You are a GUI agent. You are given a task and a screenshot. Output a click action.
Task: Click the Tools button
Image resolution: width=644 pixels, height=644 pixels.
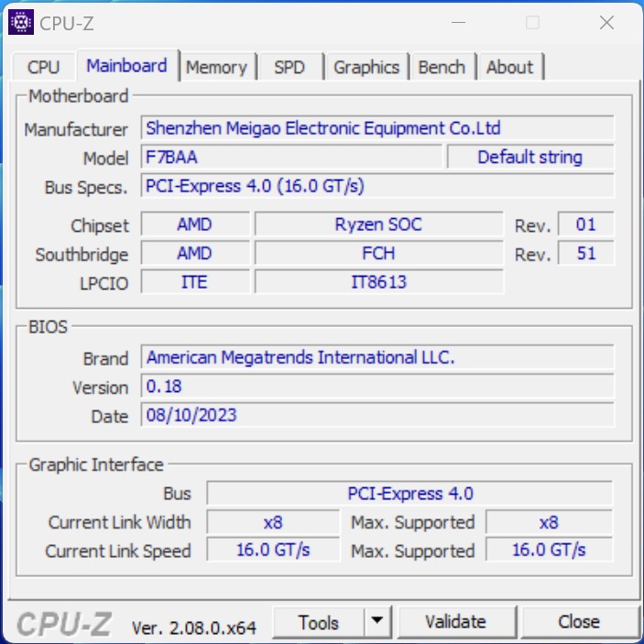319,622
